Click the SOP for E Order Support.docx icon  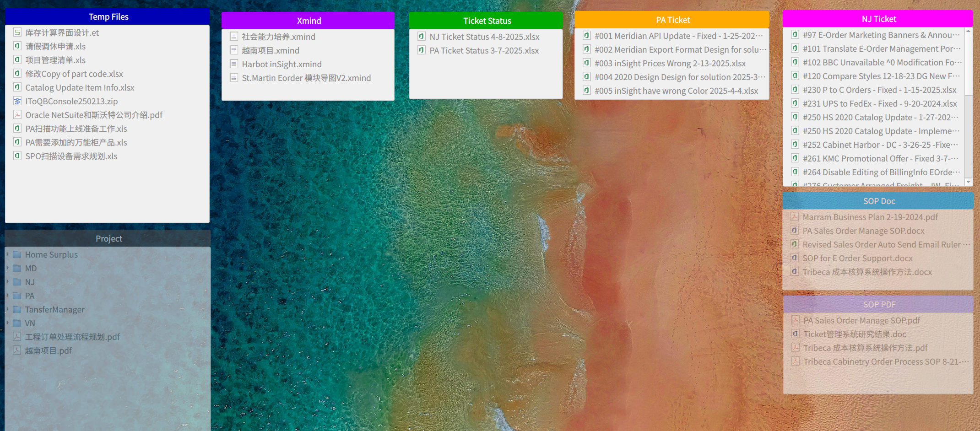(x=795, y=258)
